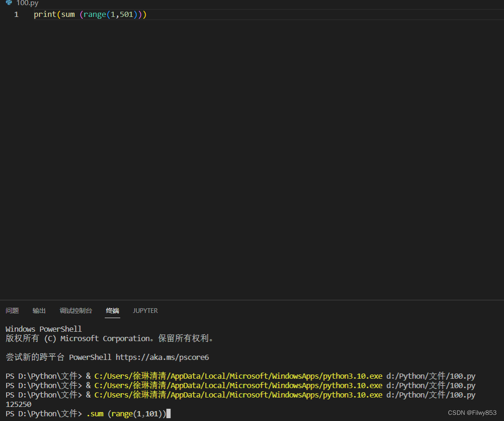Switch to the 调试控制台 panel tab
The height and width of the screenshot is (421, 504).
76,311
